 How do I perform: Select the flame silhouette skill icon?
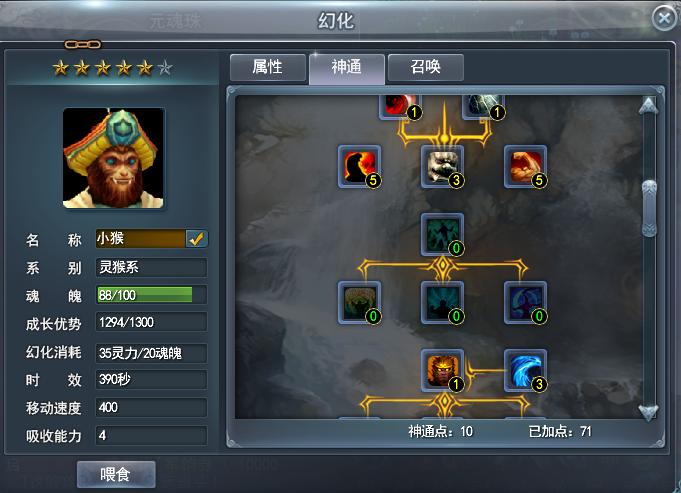pos(360,167)
